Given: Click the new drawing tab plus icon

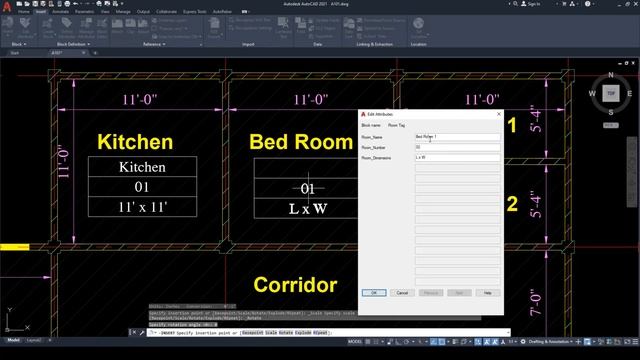Looking at the screenshot, I should point(95,53).
